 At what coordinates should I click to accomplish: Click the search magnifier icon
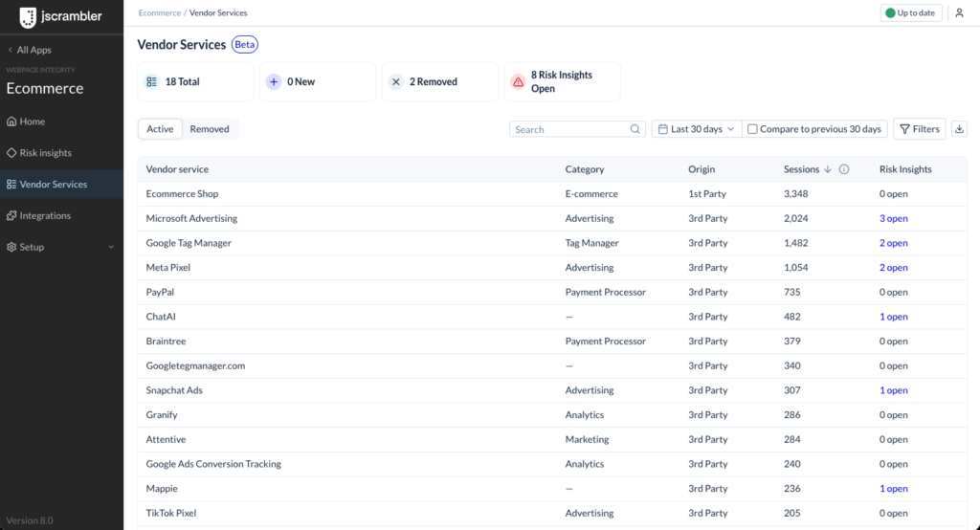pyautogui.click(x=635, y=129)
